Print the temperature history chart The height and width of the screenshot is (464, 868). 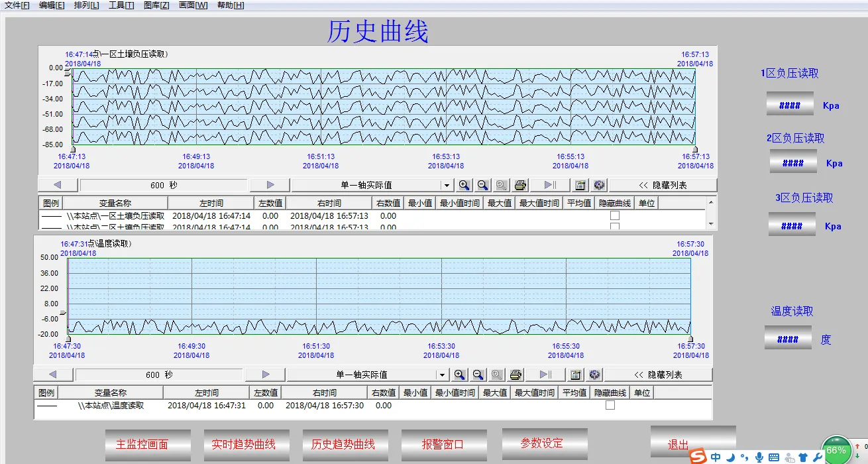pos(515,375)
